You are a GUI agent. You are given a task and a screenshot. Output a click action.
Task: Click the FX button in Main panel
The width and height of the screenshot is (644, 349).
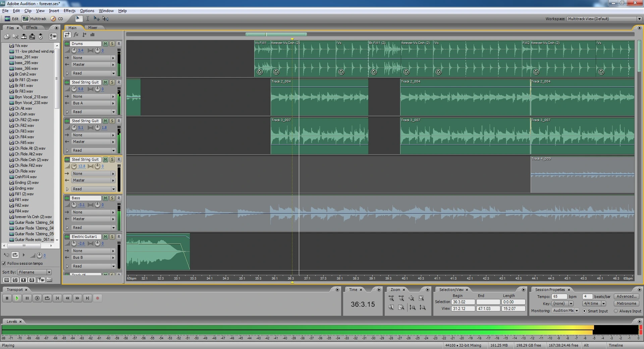point(76,35)
